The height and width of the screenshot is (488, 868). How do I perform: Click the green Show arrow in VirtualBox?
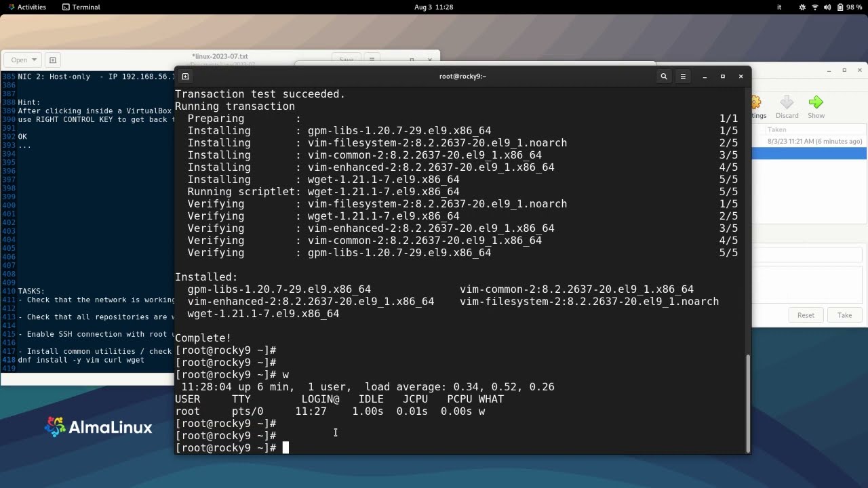(x=816, y=107)
